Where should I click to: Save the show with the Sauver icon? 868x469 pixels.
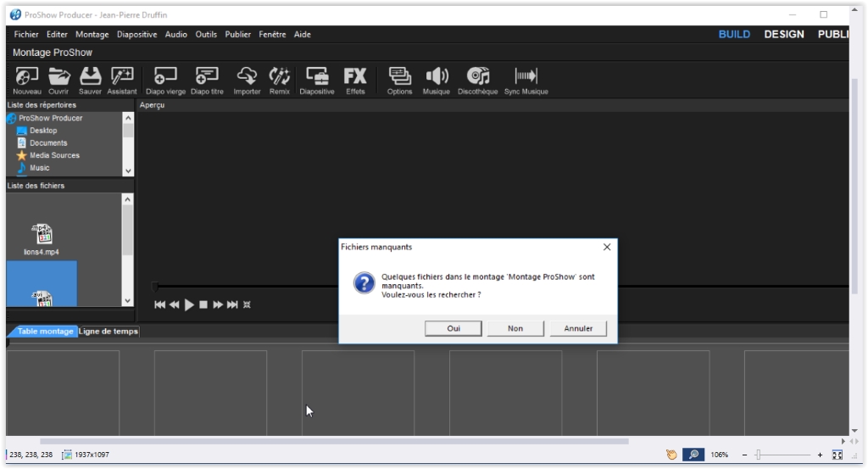click(90, 81)
